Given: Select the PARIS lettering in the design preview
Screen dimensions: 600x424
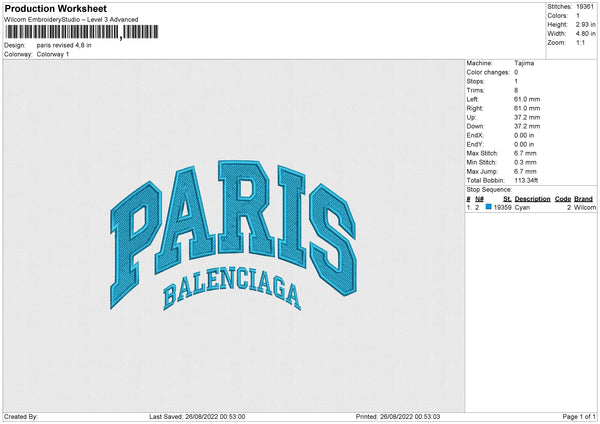Looking at the screenshot, I should click(233, 220).
